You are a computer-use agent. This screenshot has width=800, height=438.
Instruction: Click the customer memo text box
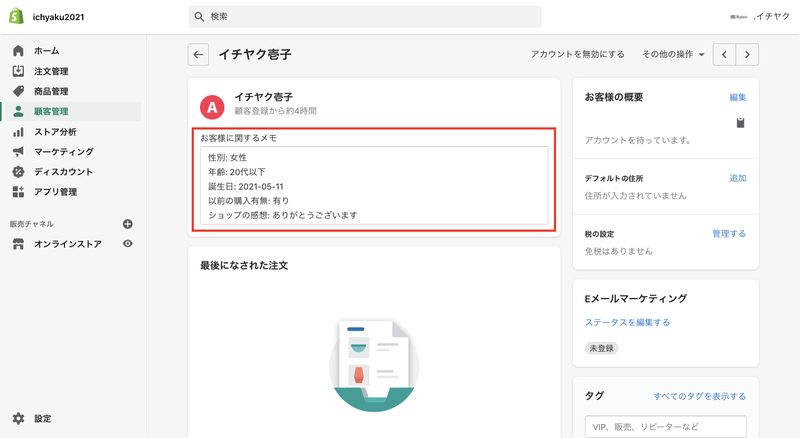point(374,186)
